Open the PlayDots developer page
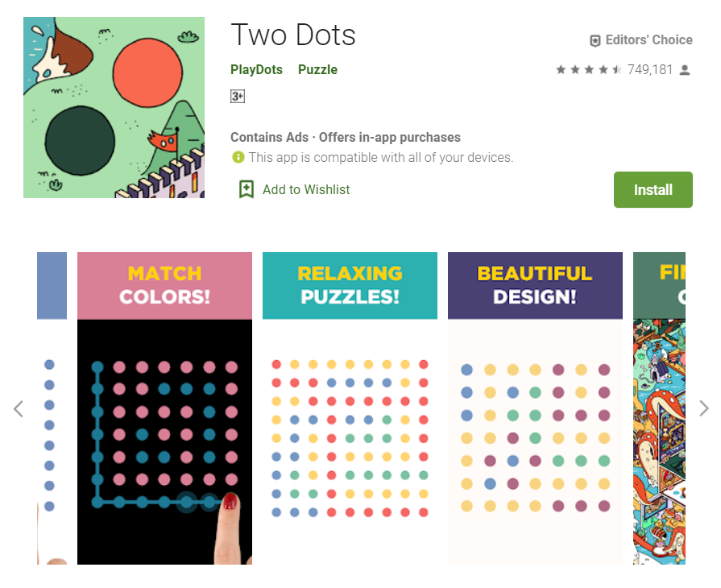721x588 pixels. 256,70
